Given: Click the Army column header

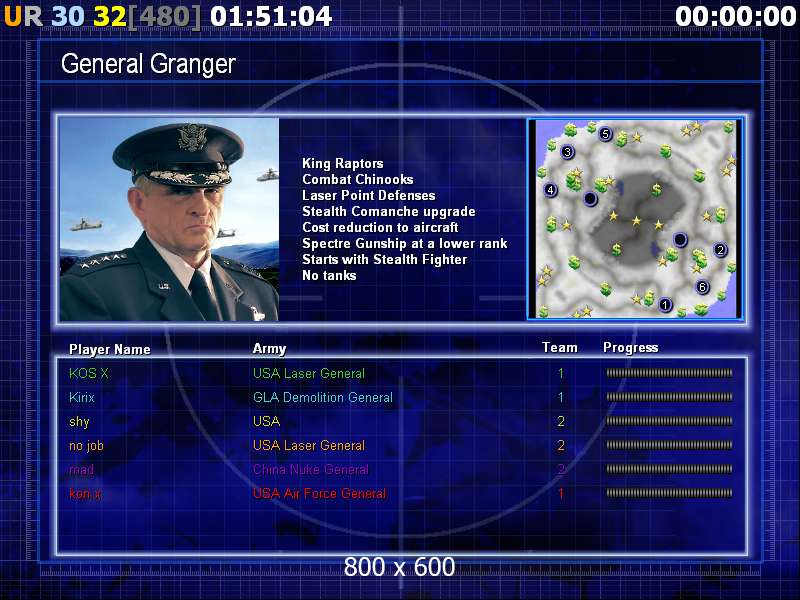Looking at the screenshot, I should point(269,349).
